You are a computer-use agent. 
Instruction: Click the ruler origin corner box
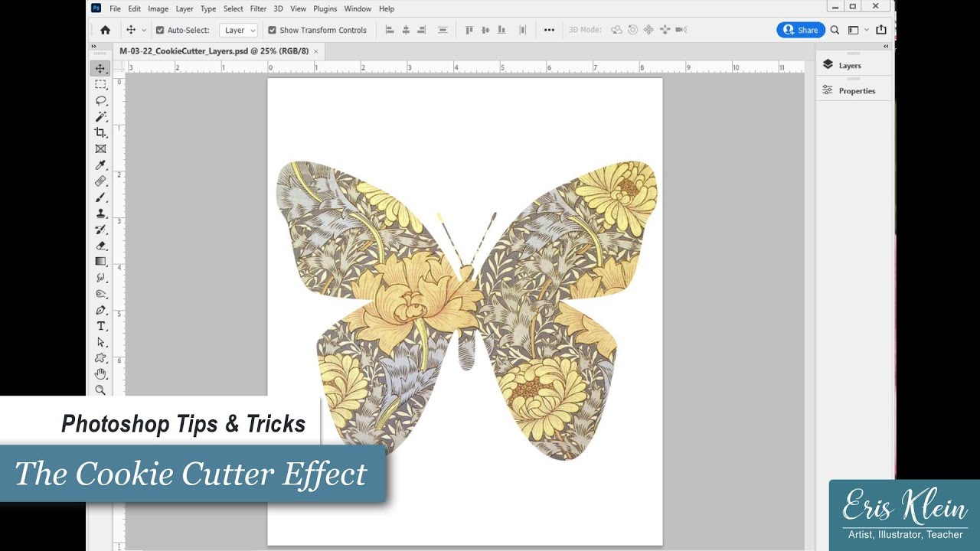pos(119,67)
